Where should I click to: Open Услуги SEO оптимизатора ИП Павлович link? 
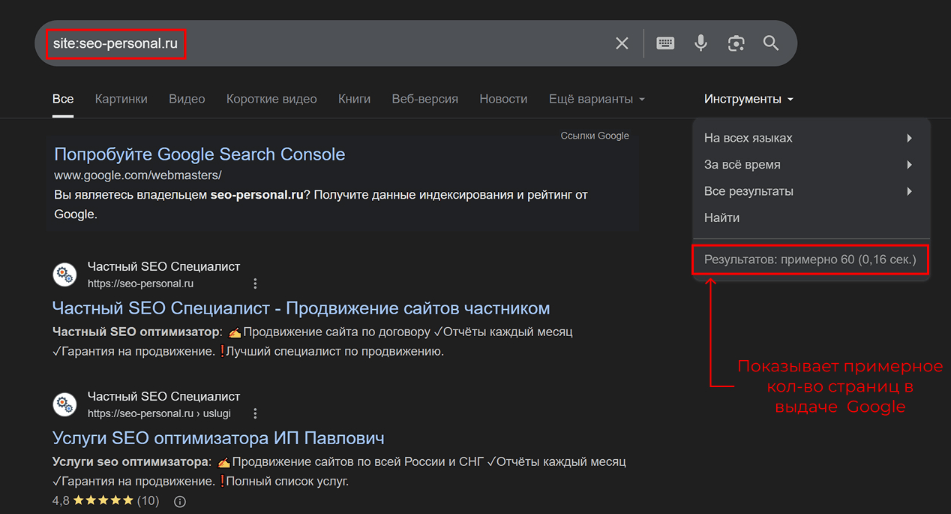[x=218, y=438]
